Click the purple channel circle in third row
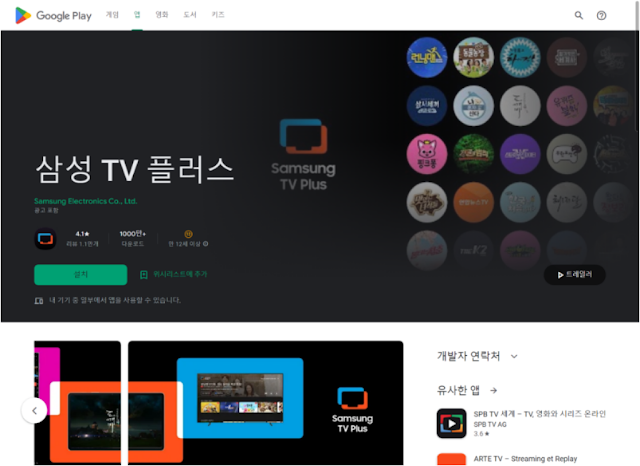This screenshot has width=640, height=466. click(520, 154)
